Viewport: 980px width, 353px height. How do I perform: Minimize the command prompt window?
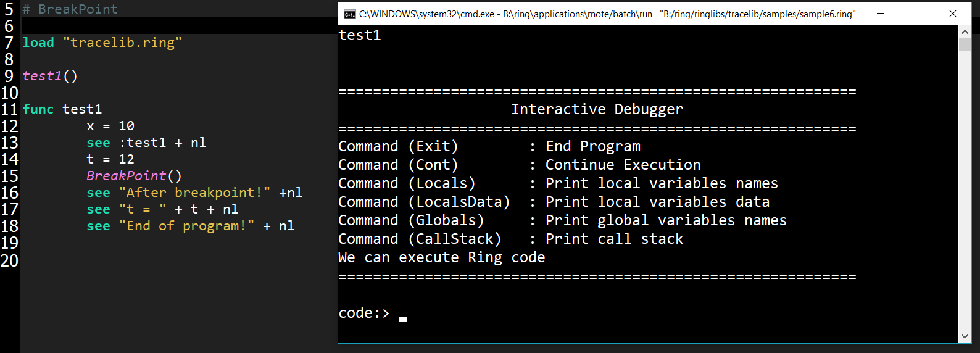click(881, 14)
